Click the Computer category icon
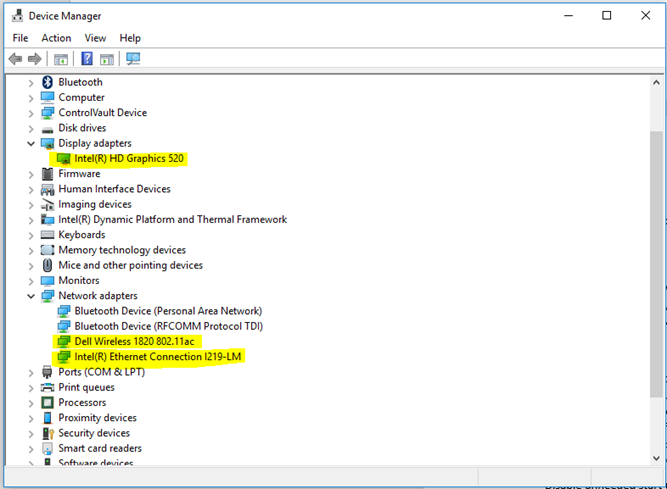 (47, 97)
